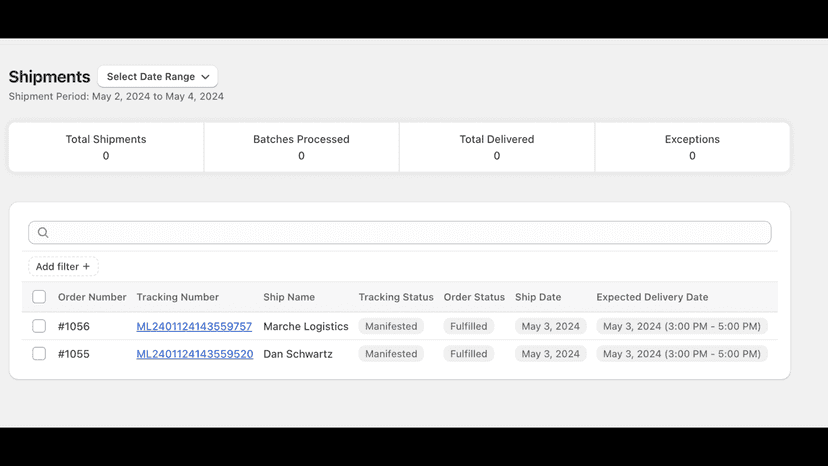Click the Tracking Number column header
Screen dimensions: 828x466
(x=177, y=297)
